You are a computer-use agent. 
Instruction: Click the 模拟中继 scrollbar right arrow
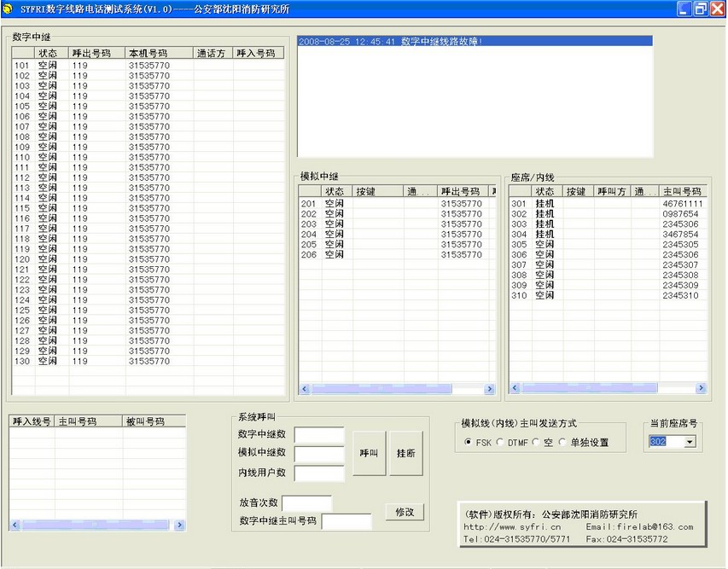click(x=489, y=389)
